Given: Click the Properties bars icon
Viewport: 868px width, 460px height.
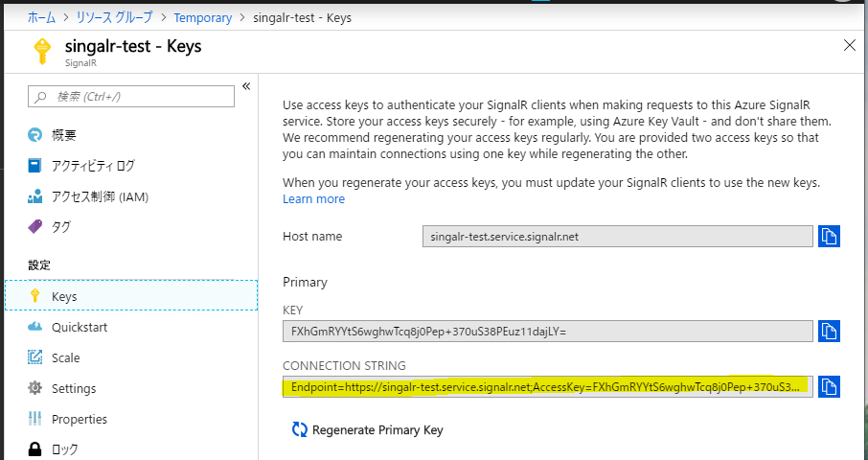Looking at the screenshot, I should click(x=34, y=419).
